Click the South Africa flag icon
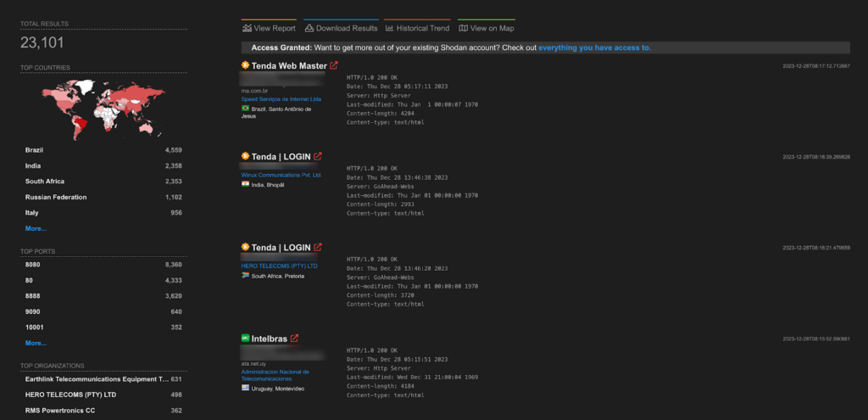The width and height of the screenshot is (868, 420). (245, 275)
